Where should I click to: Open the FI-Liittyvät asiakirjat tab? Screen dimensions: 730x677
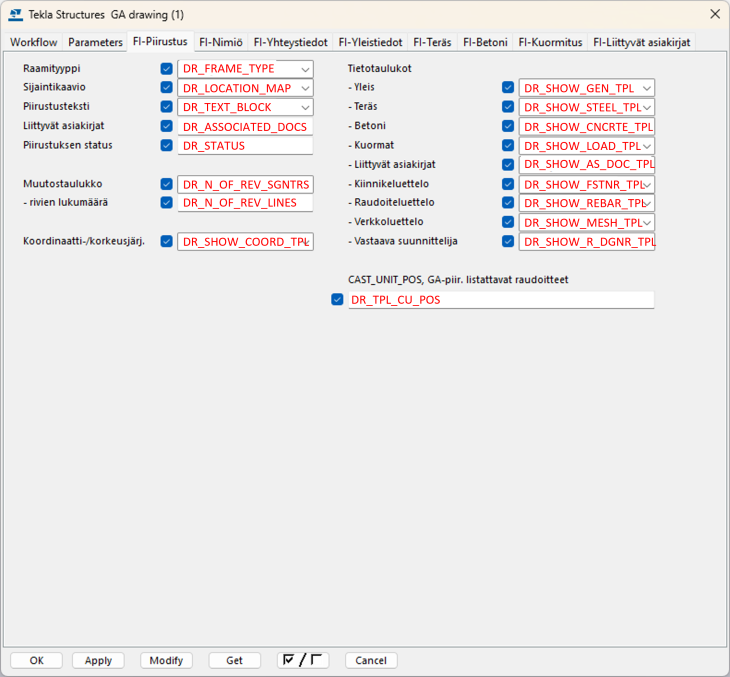click(642, 42)
